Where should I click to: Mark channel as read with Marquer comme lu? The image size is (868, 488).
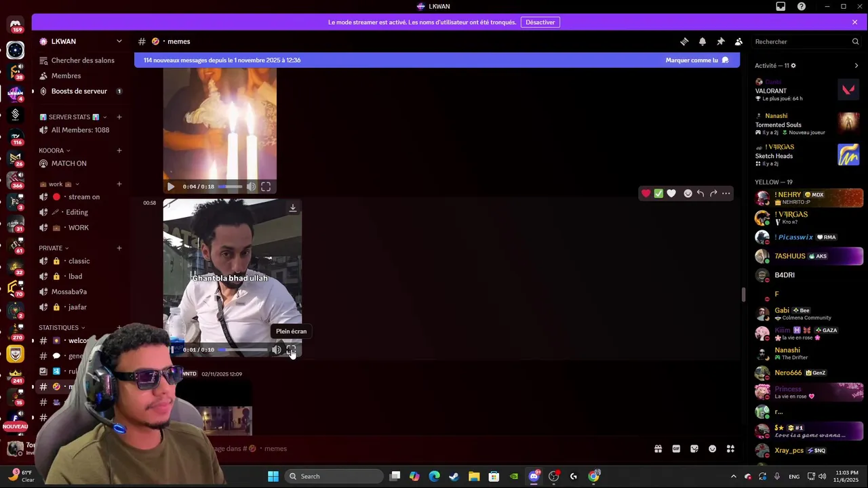click(x=698, y=60)
